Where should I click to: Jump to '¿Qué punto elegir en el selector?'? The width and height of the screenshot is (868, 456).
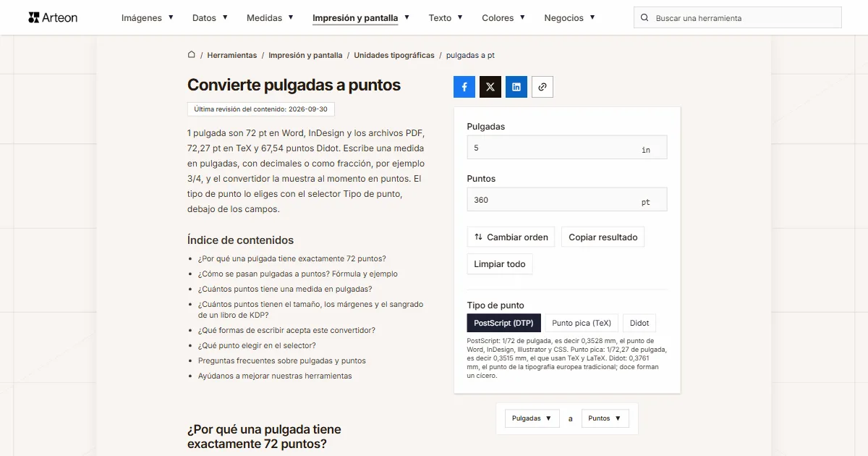pos(257,346)
